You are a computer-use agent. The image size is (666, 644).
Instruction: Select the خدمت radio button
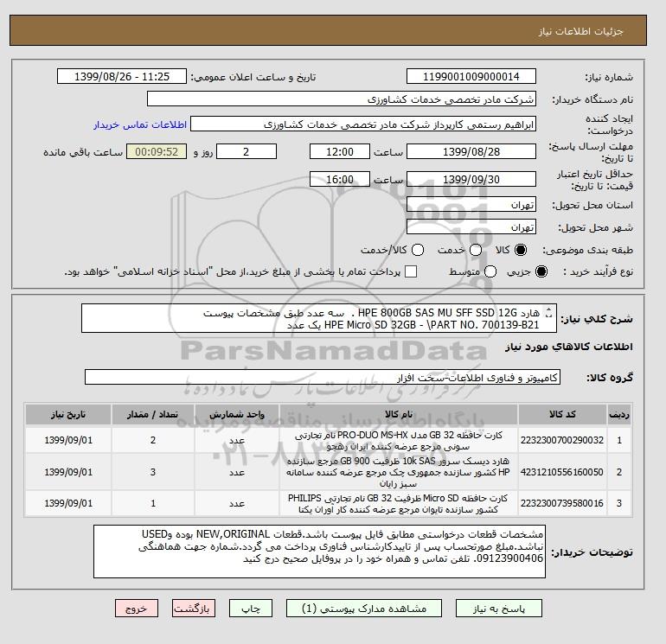(x=476, y=250)
